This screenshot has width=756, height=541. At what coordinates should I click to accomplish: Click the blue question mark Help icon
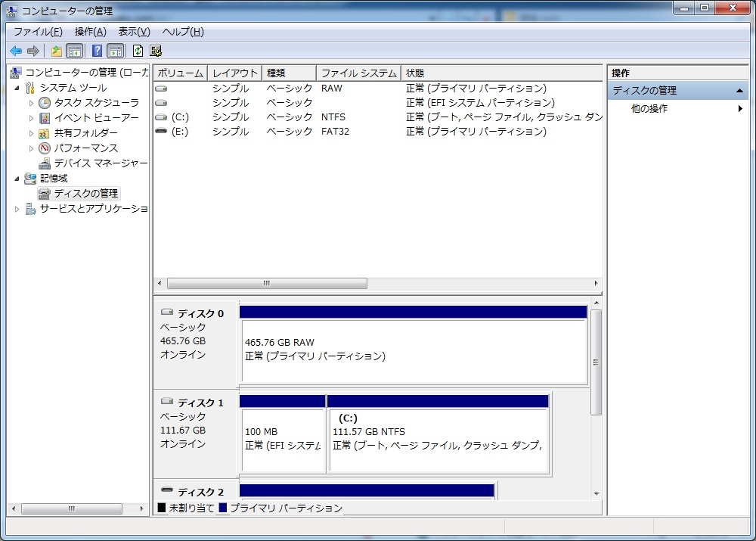(x=97, y=51)
